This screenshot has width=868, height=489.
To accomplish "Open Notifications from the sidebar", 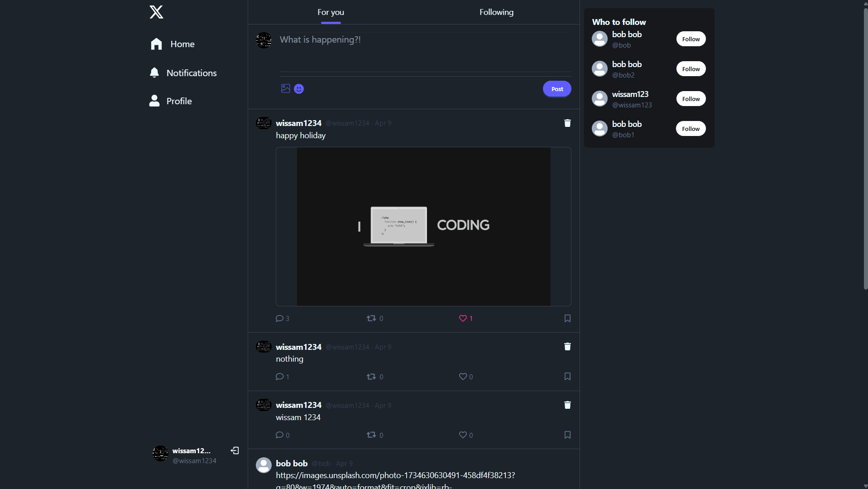I will 183,73.
